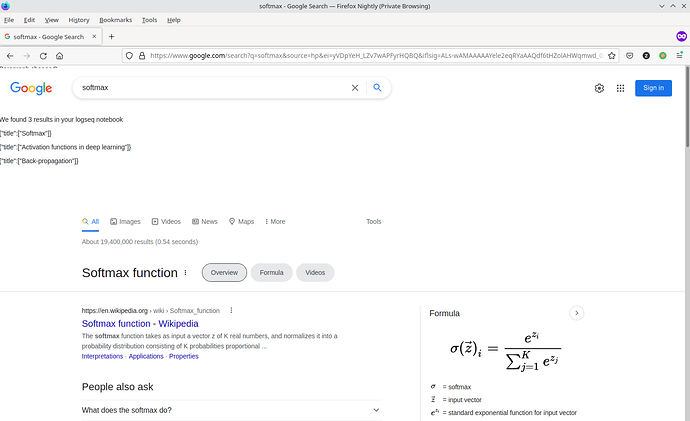Switch to Maps results

(242, 222)
